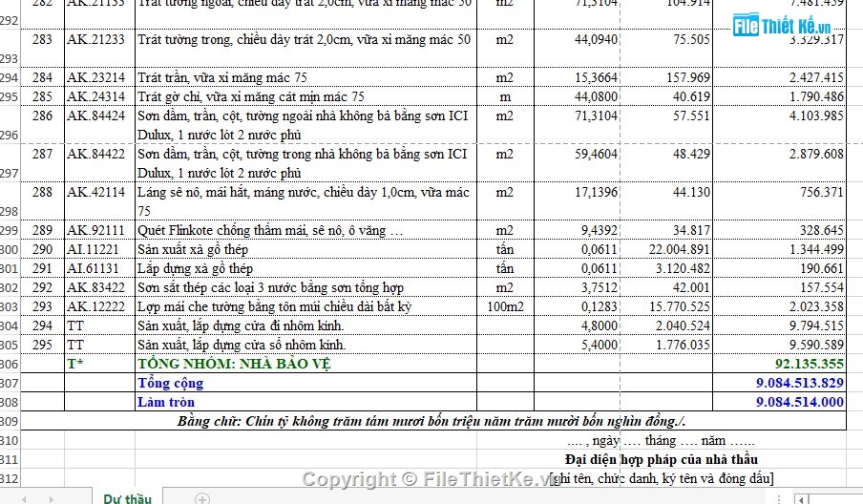Select the 'Sản xuất, lắp dựng cửa đi nhôm kính' cell
This screenshot has width=863, height=504.
pos(306,325)
